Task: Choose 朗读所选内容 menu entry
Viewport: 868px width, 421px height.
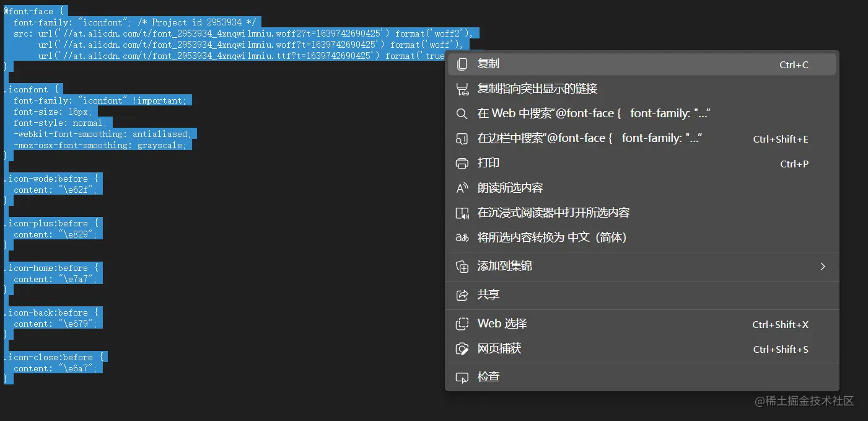Action: click(x=642, y=188)
